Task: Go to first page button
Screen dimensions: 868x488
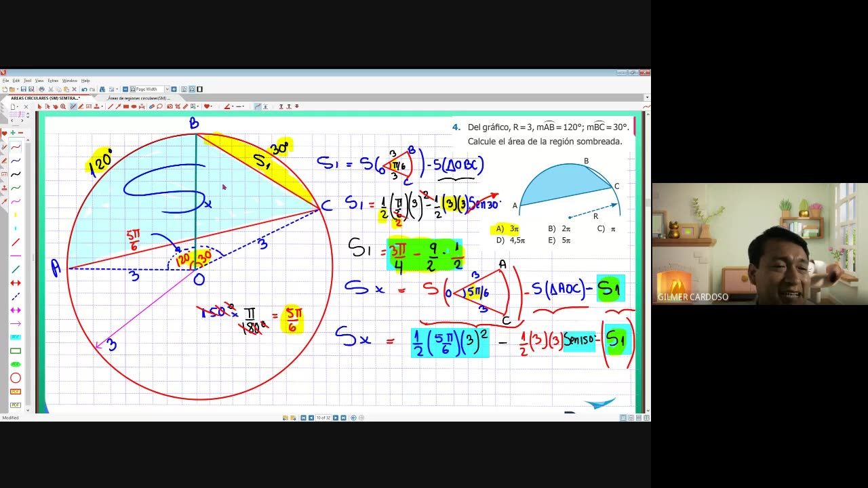Action: coord(303,418)
